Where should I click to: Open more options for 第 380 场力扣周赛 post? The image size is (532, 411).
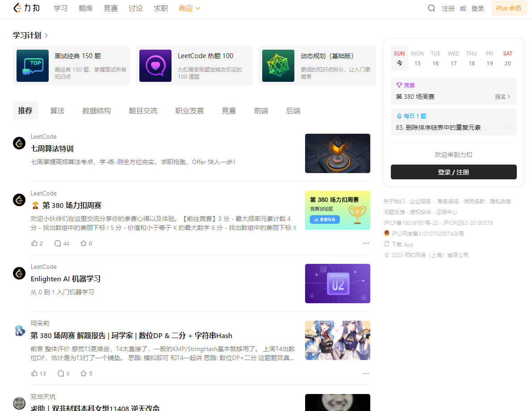coord(366,243)
